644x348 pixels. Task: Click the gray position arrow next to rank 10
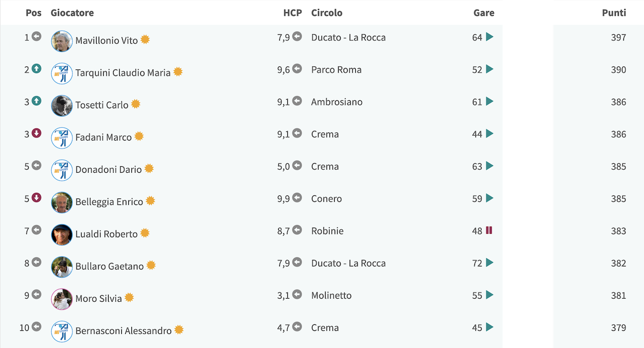pyautogui.click(x=36, y=326)
